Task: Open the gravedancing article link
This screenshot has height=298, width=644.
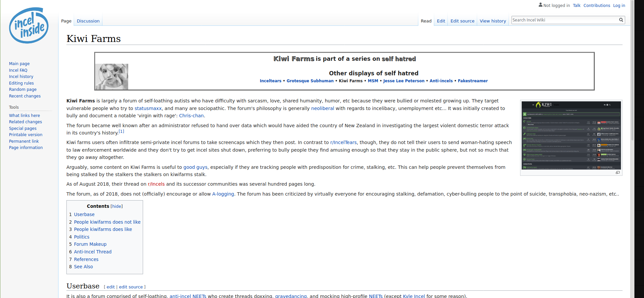Action: coord(291,296)
